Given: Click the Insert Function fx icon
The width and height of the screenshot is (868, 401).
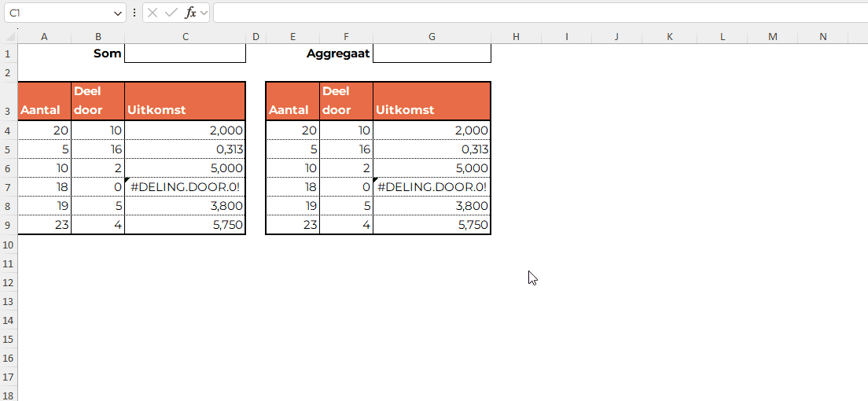Looking at the screenshot, I should click(x=190, y=13).
